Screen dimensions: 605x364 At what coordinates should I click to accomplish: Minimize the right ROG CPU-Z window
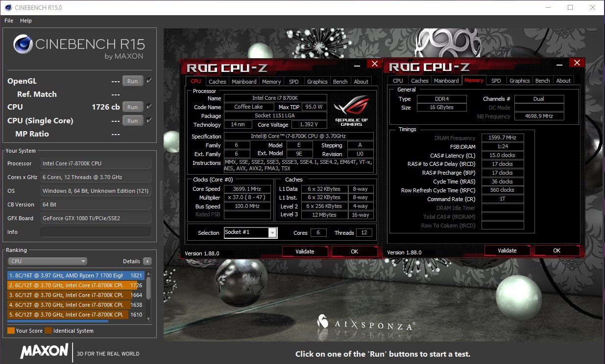click(x=560, y=64)
